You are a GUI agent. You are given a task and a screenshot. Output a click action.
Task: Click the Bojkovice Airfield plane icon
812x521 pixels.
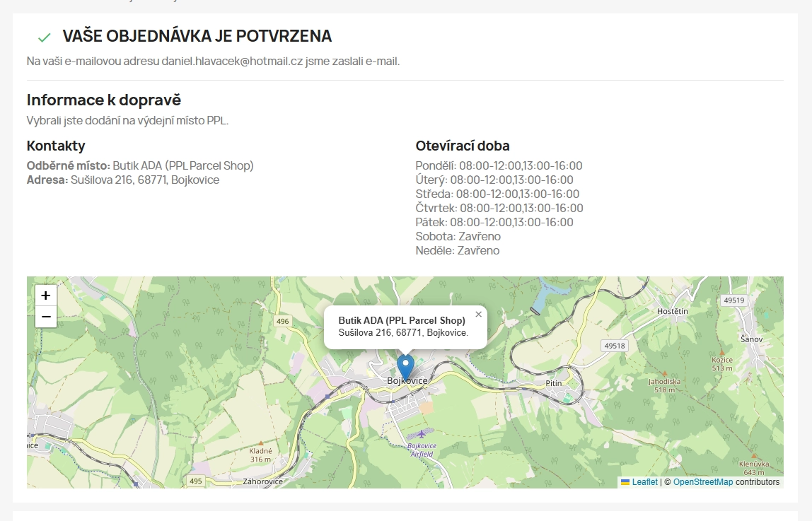point(422,433)
